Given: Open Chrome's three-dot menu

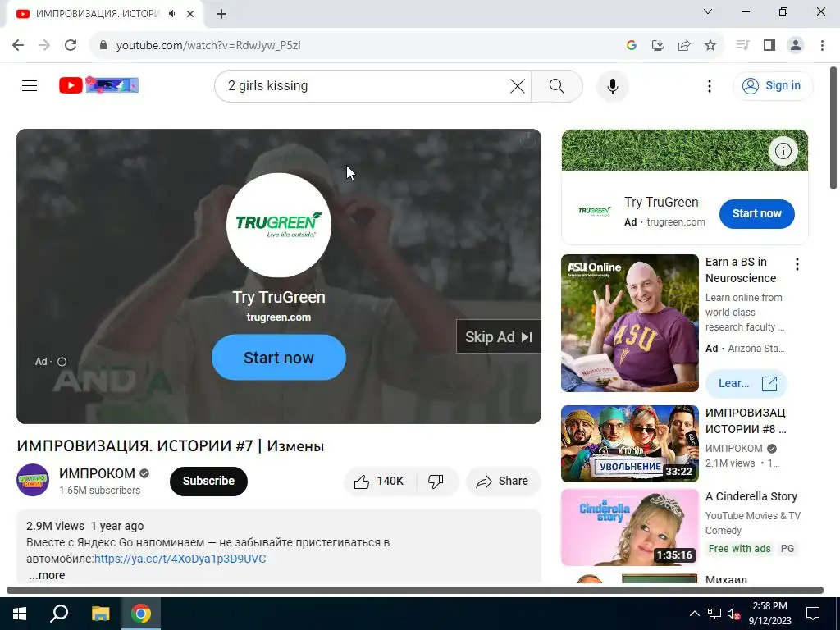Looking at the screenshot, I should click(822, 45).
